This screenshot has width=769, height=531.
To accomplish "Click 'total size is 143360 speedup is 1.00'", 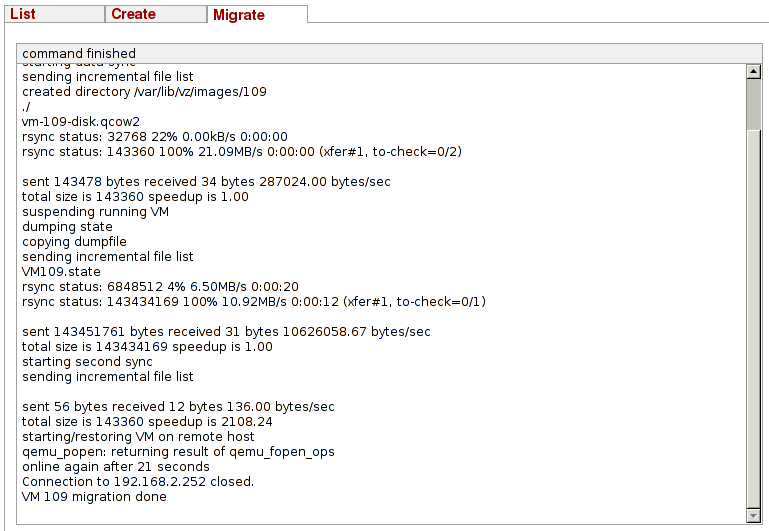I will coord(135,197).
